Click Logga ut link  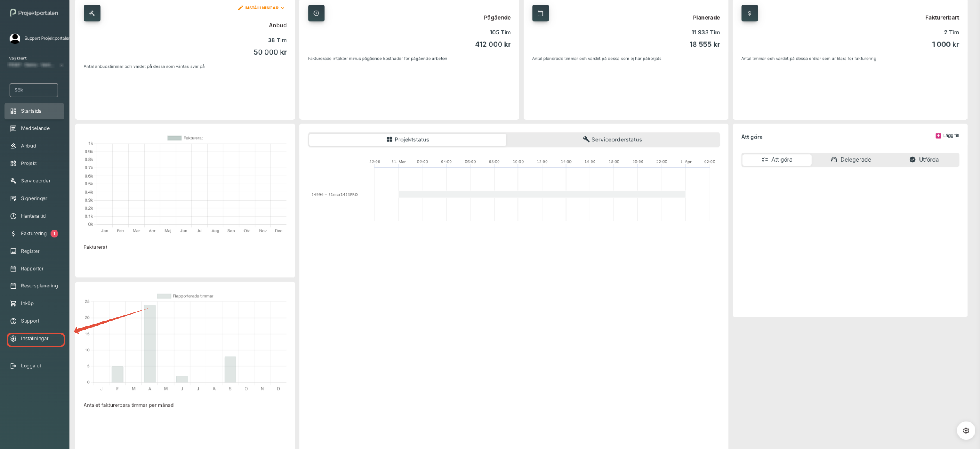(31, 366)
